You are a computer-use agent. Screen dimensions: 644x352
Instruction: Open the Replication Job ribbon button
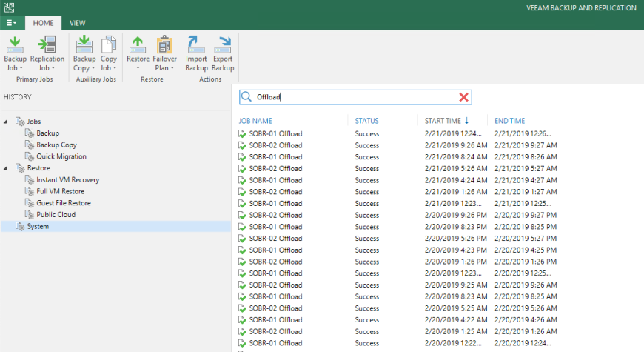coord(47,53)
